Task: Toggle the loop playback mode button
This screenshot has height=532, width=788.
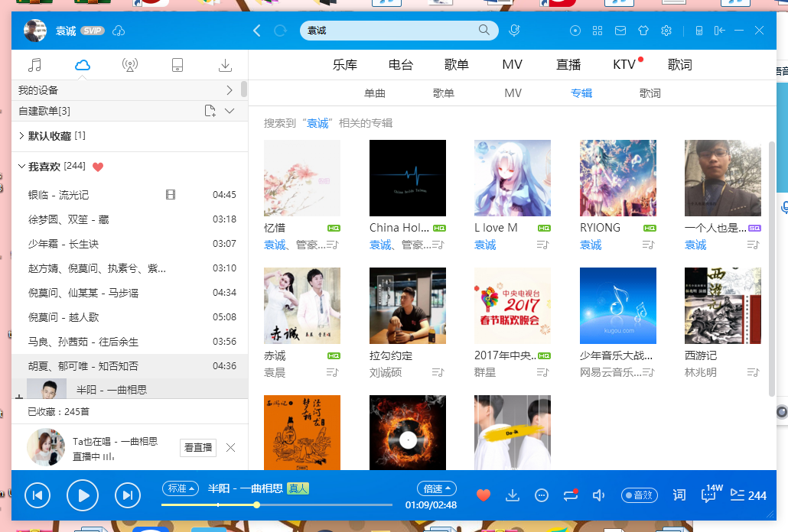Action: [x=571, y=495]
